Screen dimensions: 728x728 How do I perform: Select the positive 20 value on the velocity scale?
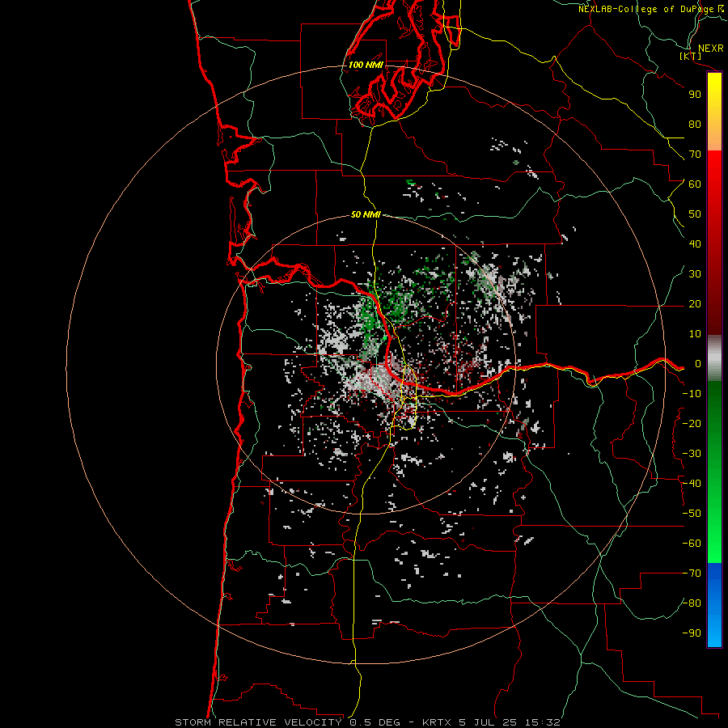click(x=695, y=304)
